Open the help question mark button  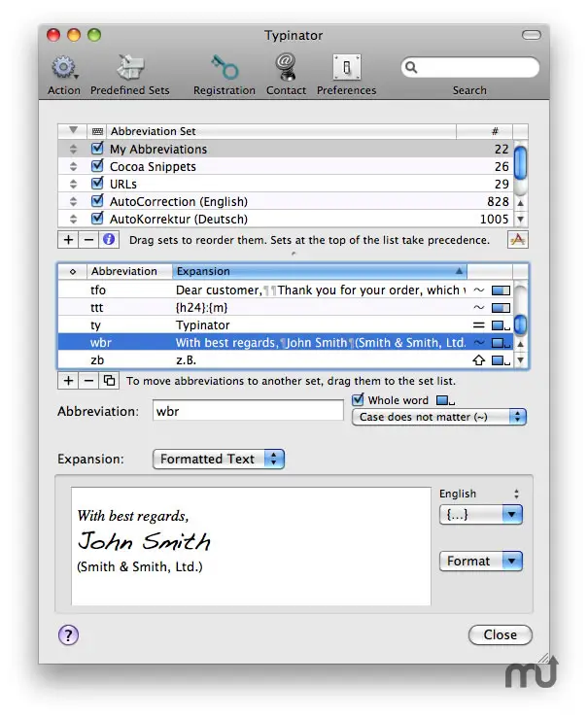[x=68, y=635]
